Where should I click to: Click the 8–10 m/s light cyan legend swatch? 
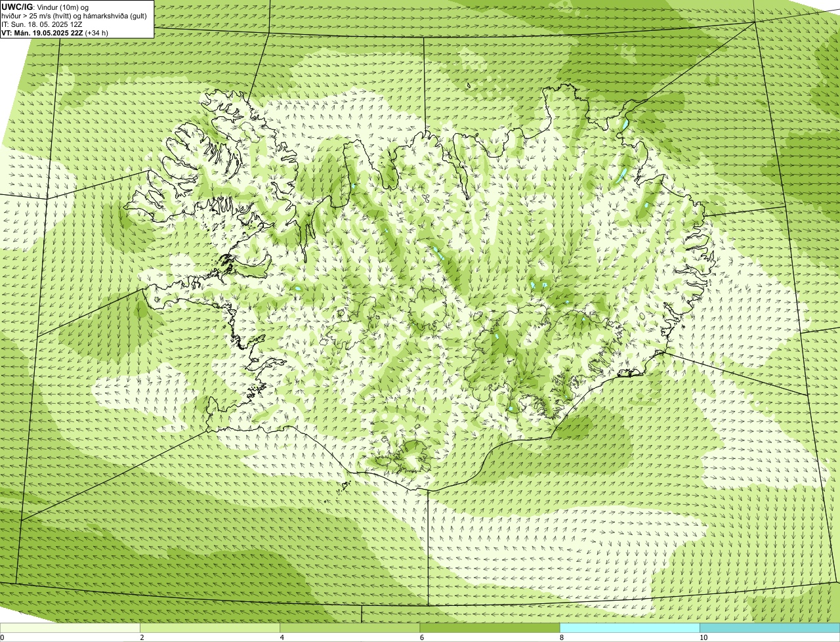[629, 628]
